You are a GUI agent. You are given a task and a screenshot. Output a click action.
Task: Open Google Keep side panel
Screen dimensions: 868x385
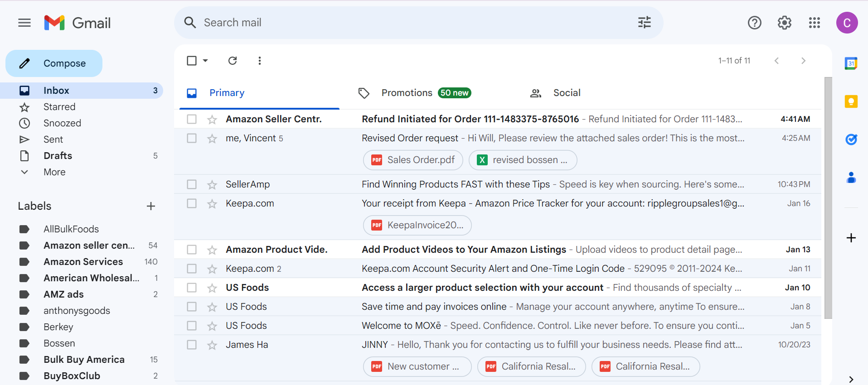tap(851, 101)
